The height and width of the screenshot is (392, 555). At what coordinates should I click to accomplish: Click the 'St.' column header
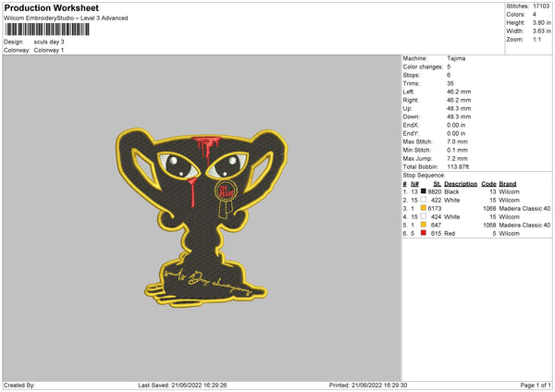[x=438, y=184]
